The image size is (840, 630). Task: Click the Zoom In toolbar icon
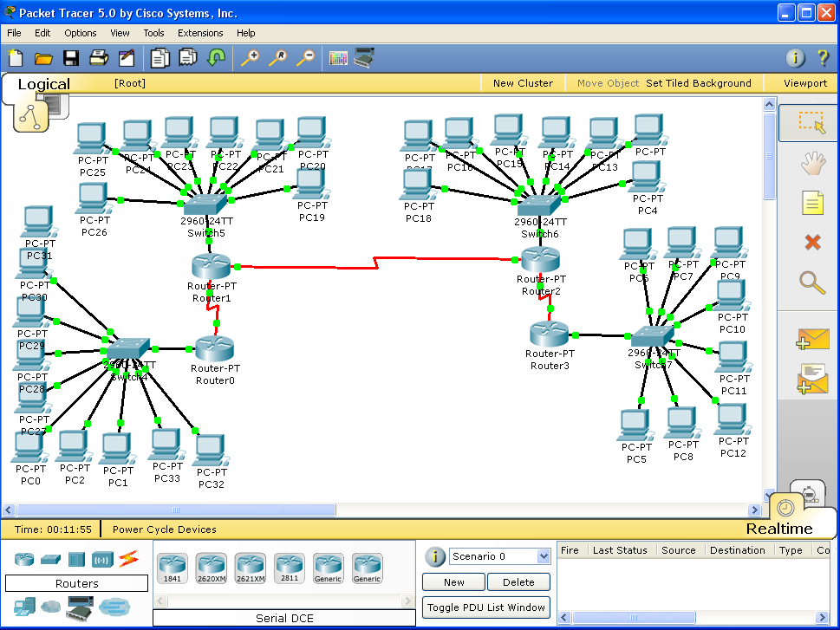(x=250, y=58)
